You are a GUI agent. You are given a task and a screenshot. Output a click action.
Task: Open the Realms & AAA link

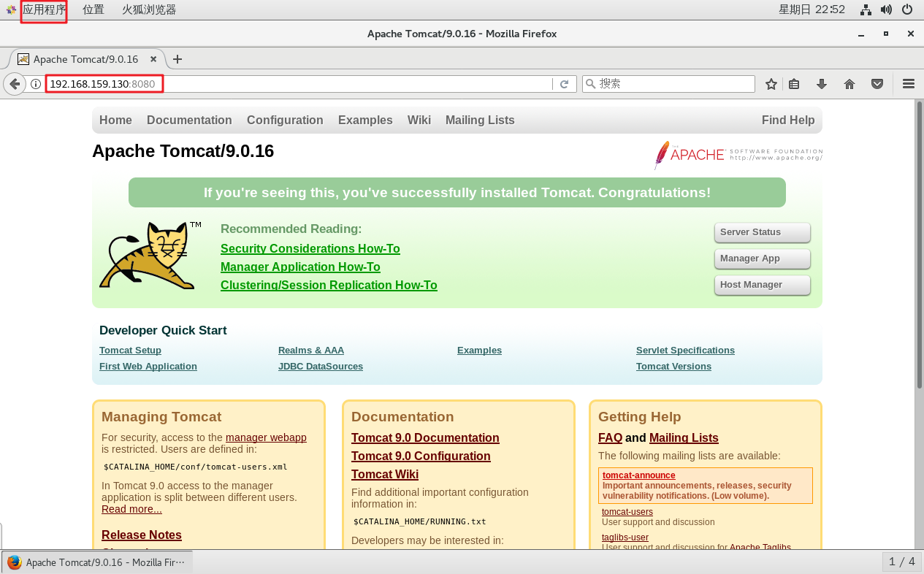click(311, 351)
